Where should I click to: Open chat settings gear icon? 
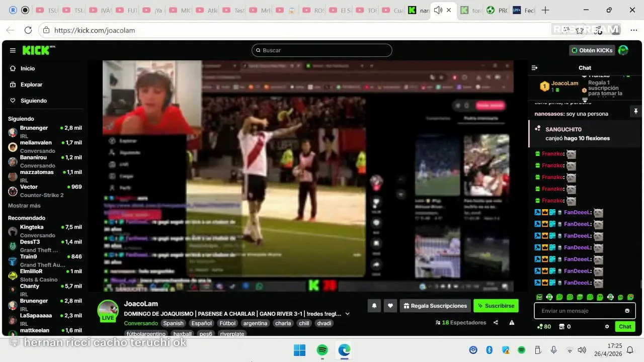(x=607, y=327)
